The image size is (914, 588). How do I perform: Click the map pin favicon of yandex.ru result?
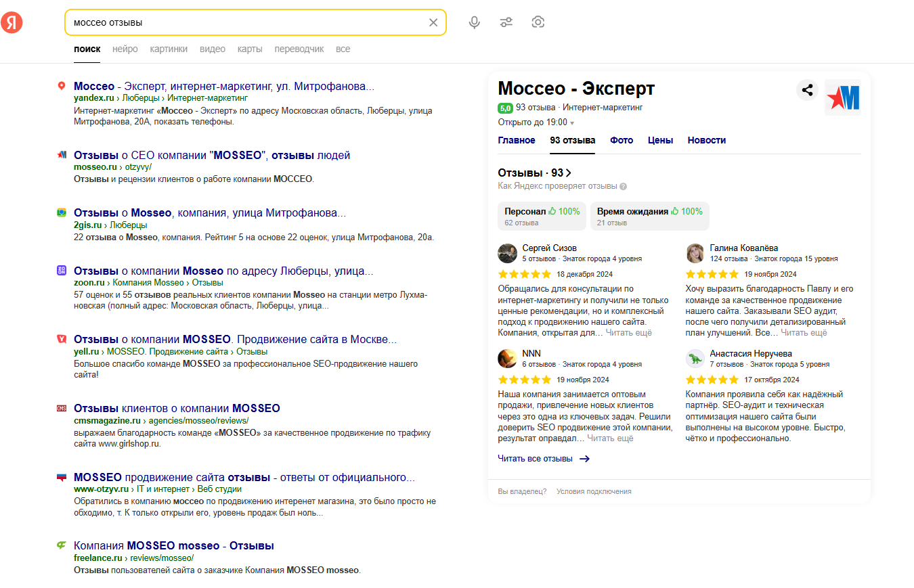click(x=62, y=86)
